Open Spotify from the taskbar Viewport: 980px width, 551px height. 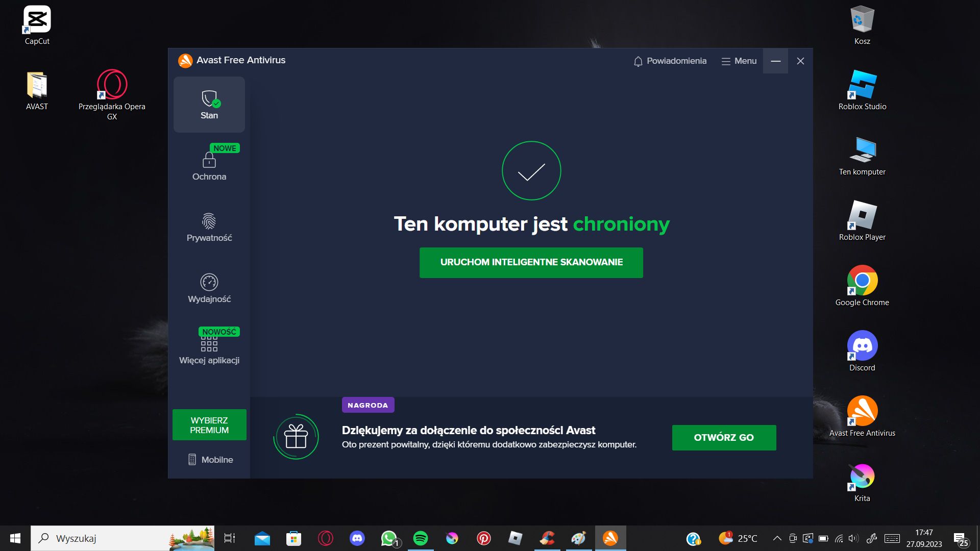[421, 538]
